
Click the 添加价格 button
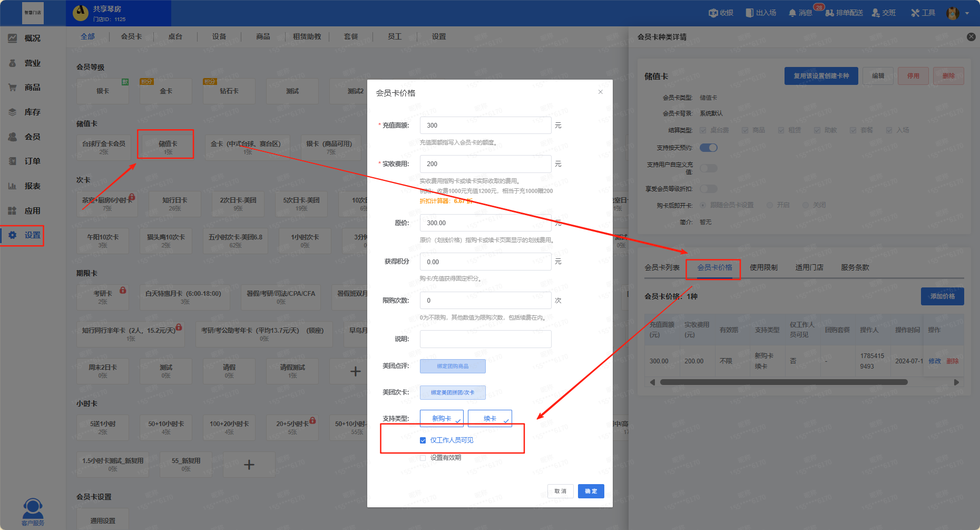pyautogui.click(x=942, y=296)
